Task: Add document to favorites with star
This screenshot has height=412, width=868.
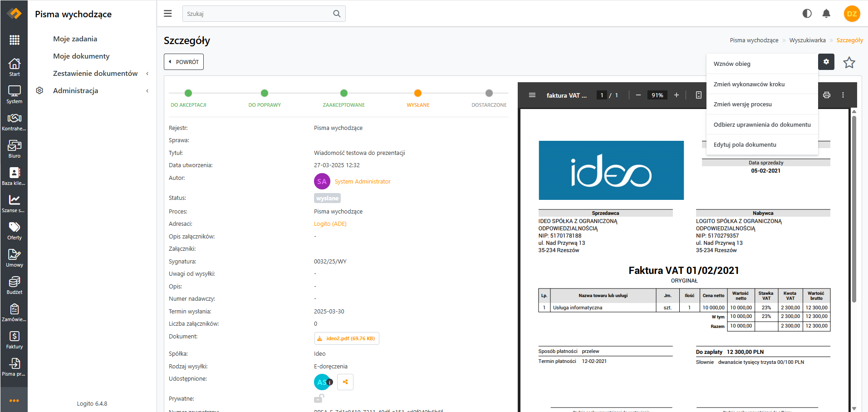Action: [849, 62]
